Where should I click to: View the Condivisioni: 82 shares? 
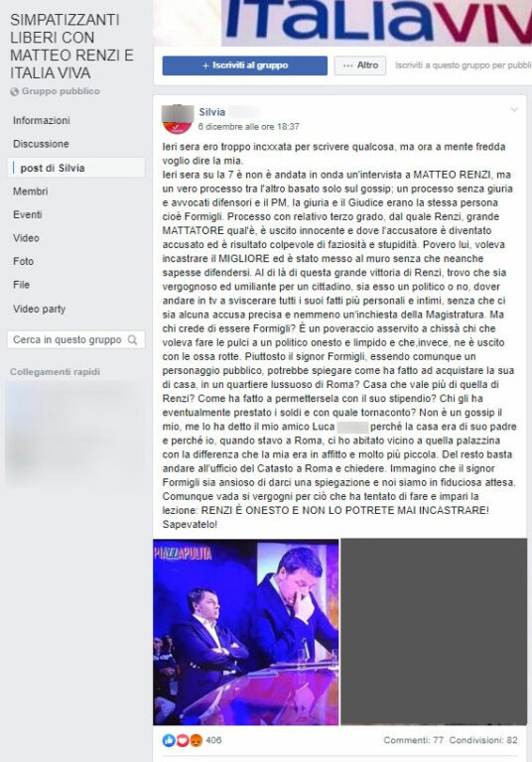click(x=483, y=740)
